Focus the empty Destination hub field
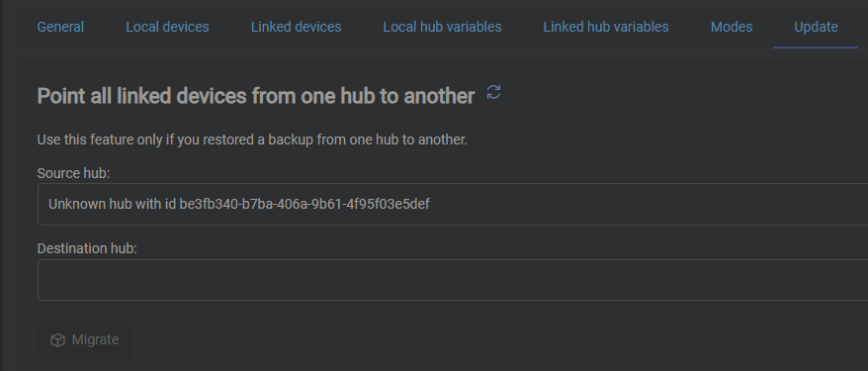 point(453,280)
